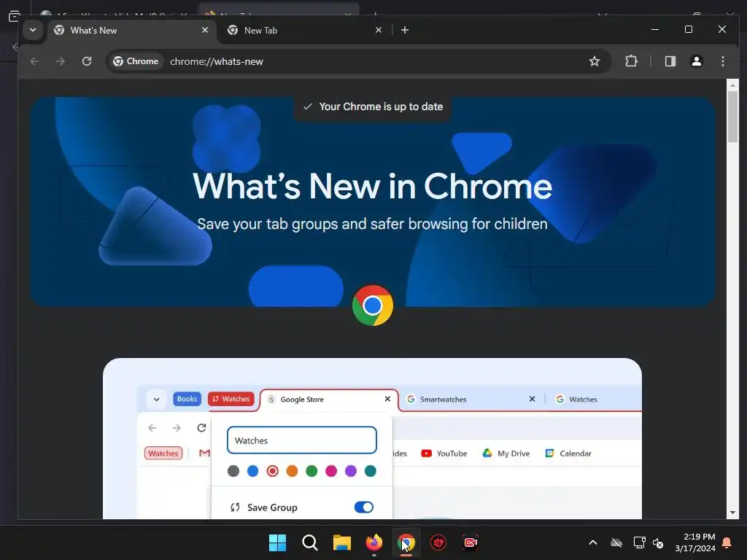Open the red screen recorder taskbar icon

point(471,542)
